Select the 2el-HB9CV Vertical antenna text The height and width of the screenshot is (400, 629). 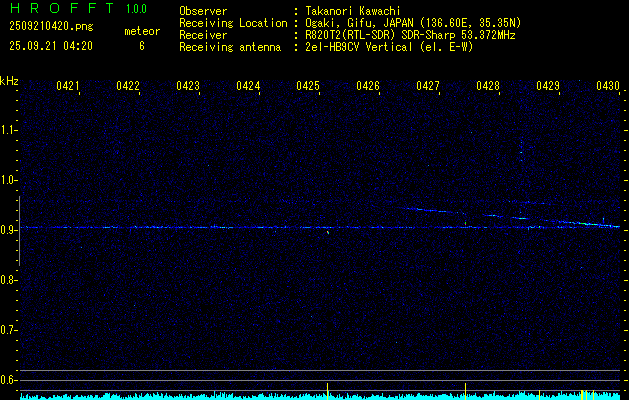pyautogui.click(x=390, y=47)
